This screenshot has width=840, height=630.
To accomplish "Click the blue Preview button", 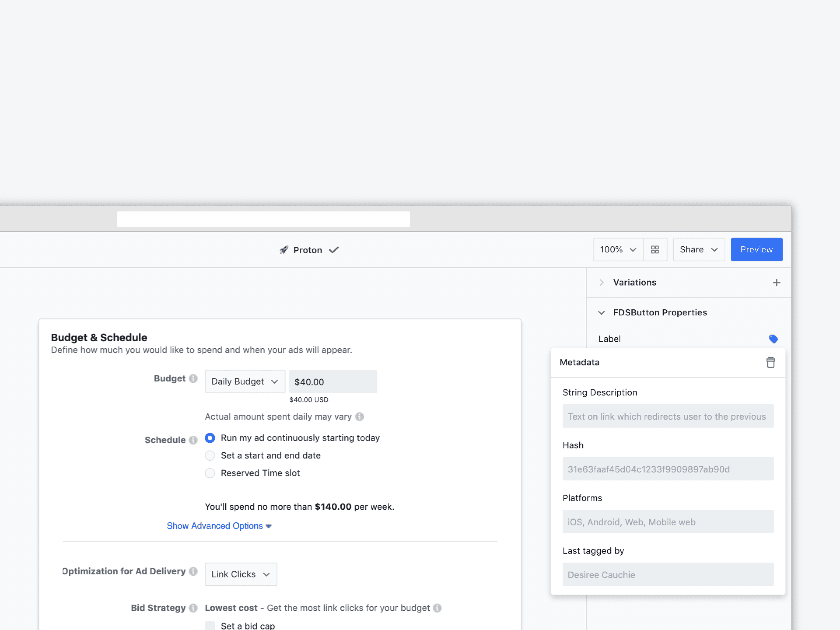I will coord(757,250).
